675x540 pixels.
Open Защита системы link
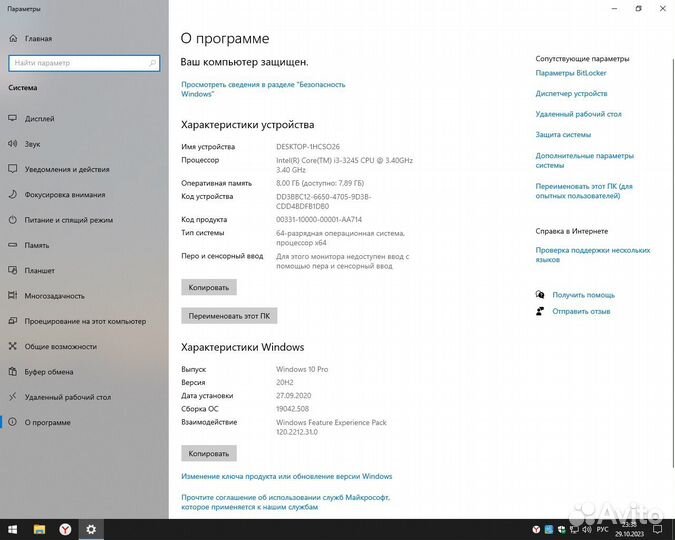point(563,134)
